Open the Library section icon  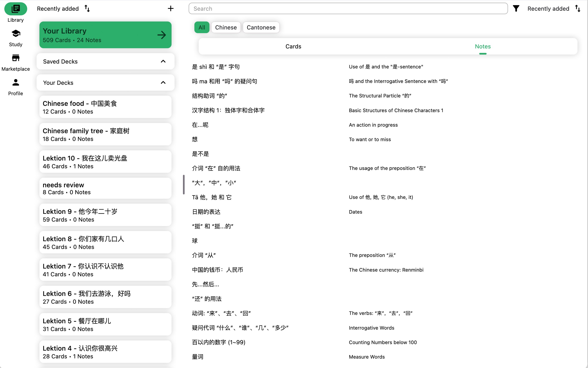(16, 9)
